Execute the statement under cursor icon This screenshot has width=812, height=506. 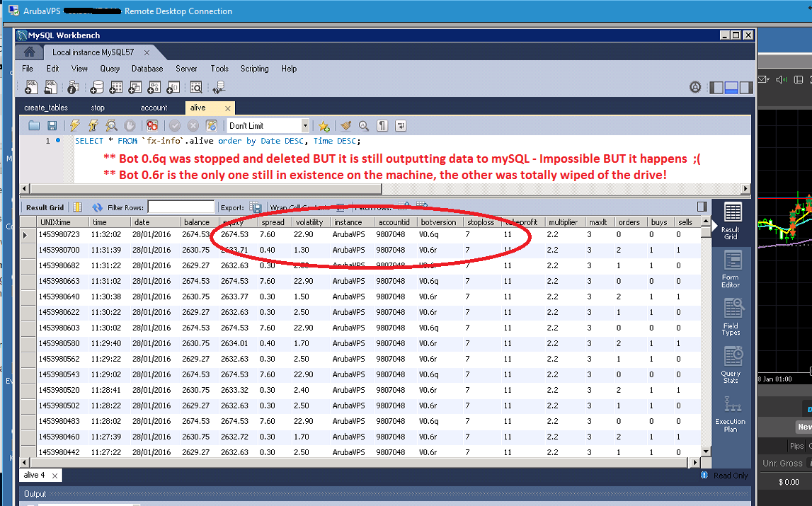pyautogui.click(x=93, y=125)
